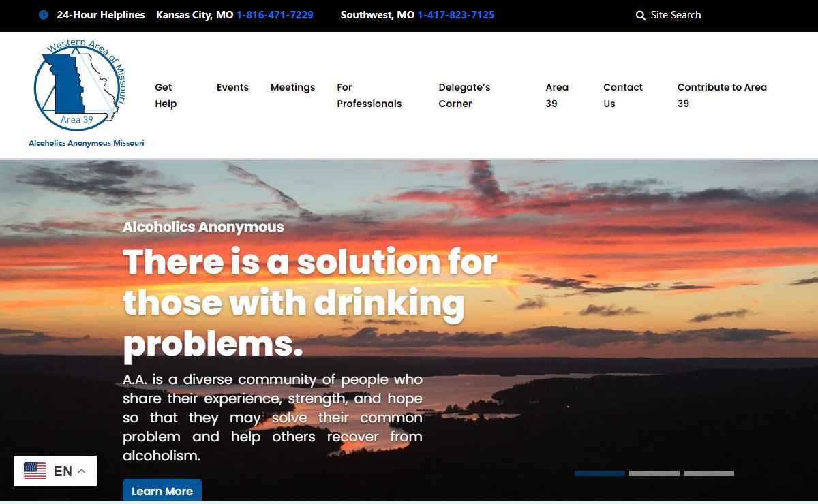818x504 pixels.
Task: Open the Area 39 menu item
Action: pyautogui.click(x=557, y=95)
